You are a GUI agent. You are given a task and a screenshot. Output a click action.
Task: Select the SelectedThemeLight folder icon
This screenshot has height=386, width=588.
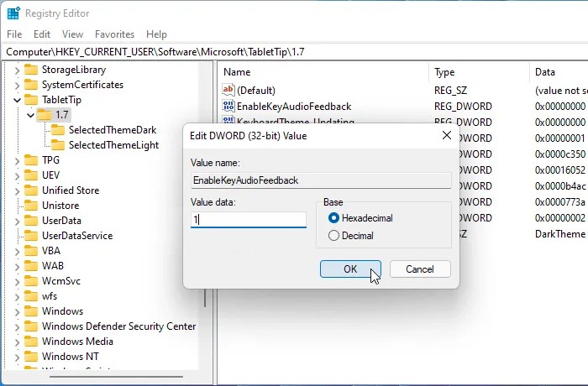click(58, 145)
